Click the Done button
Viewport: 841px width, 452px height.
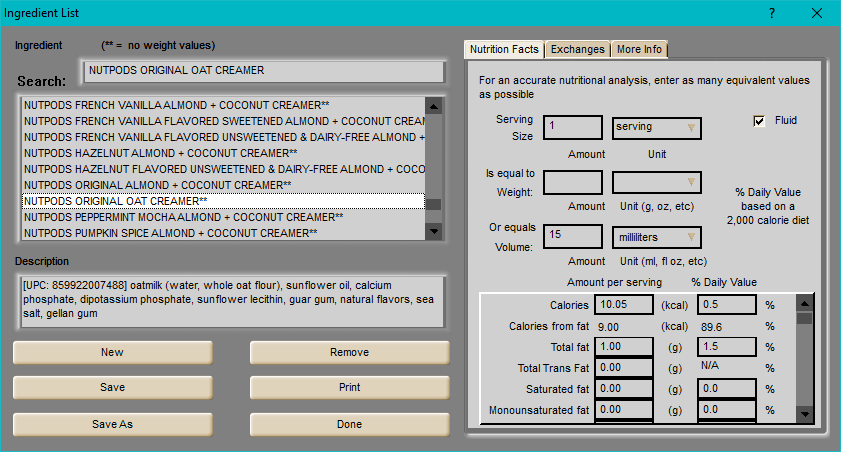(349, 424)
